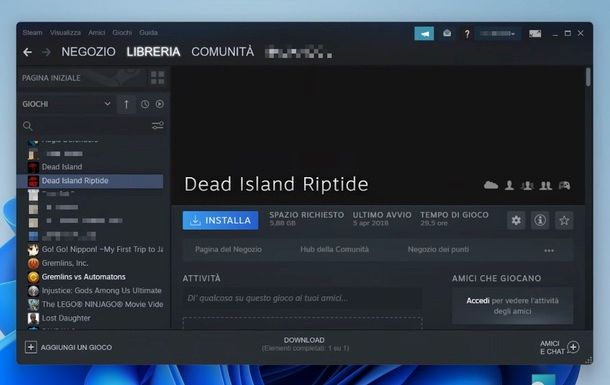Screen dimensions: 610x385
Task: Open Amici e Chat plus icon
Action: (x=573, y=346)
